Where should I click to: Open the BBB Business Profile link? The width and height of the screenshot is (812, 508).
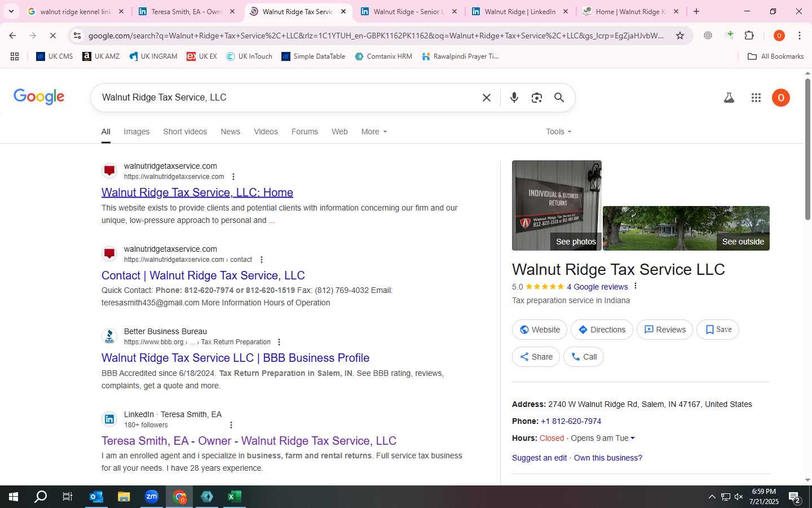pos(235,358)
